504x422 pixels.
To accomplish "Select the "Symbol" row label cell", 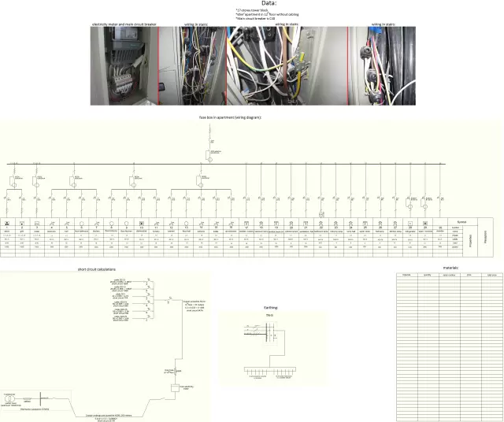I will pyautogui.click(x=461, y=223).
